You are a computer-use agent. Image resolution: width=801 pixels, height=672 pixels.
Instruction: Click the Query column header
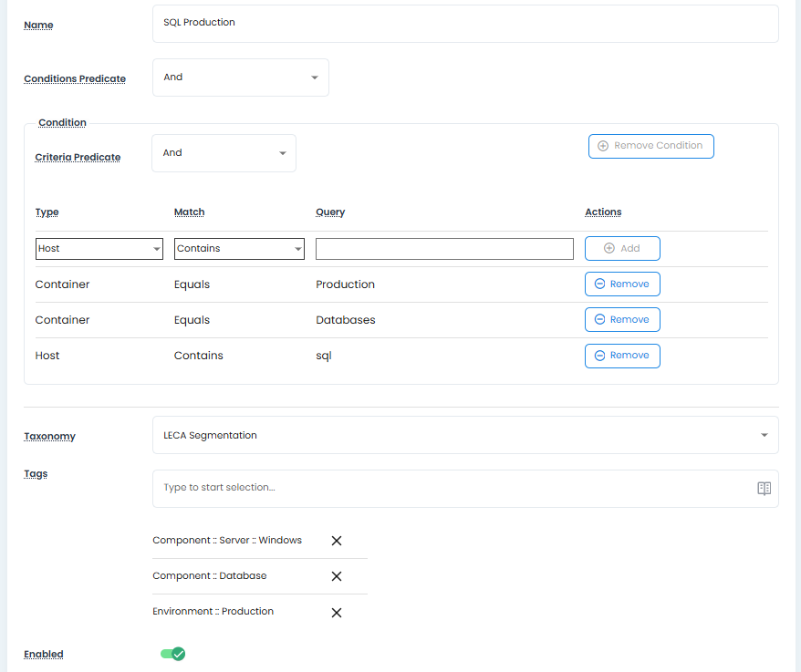pos(330,212)
